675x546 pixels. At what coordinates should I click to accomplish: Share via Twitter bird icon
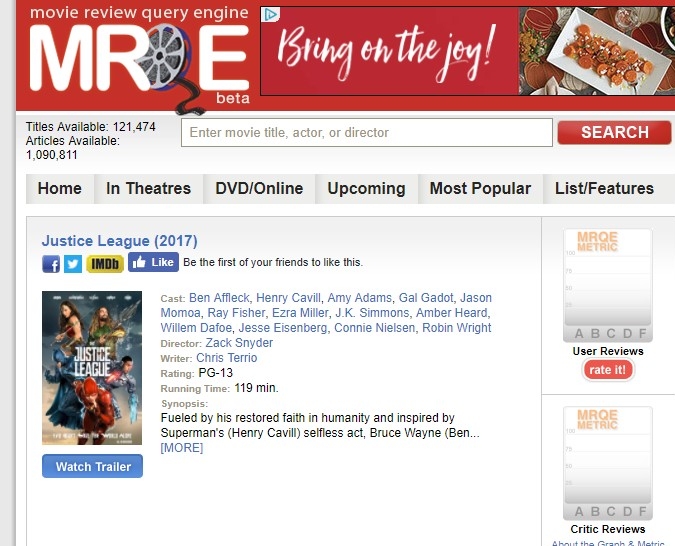[x=73, y=264]
